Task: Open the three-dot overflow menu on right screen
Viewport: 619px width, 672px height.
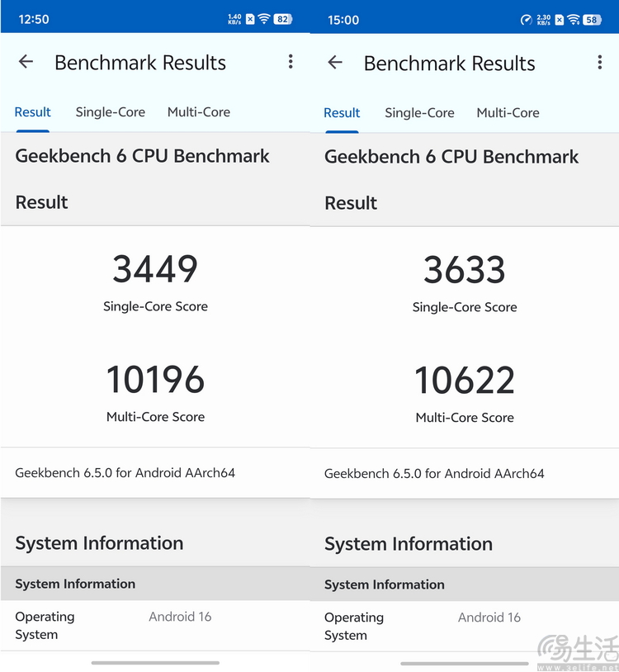Action: (599, 63)
